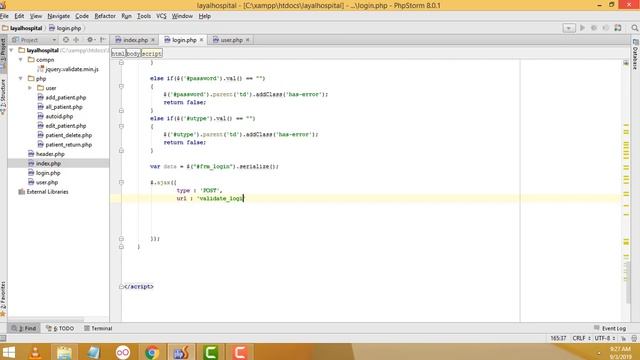Click Collapse All icon in Project panel
This screenshot has width=640, height=360.
click(76, 40)
